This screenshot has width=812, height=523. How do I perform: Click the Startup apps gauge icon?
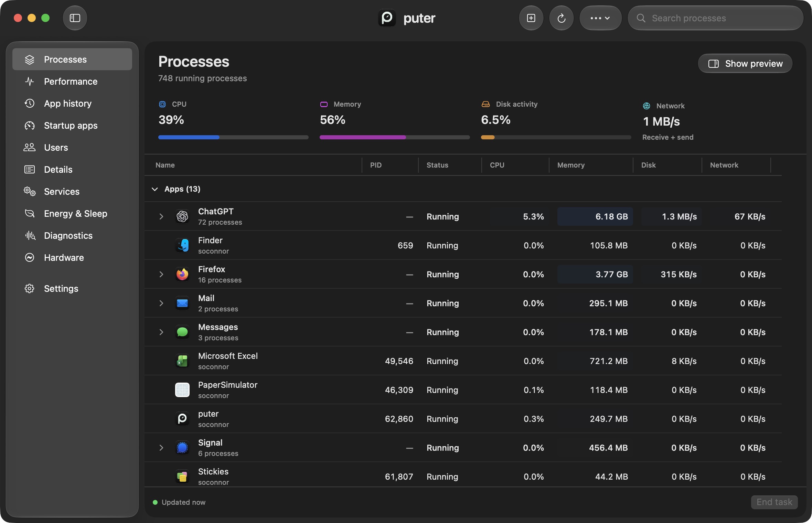(x=30, y=126)
